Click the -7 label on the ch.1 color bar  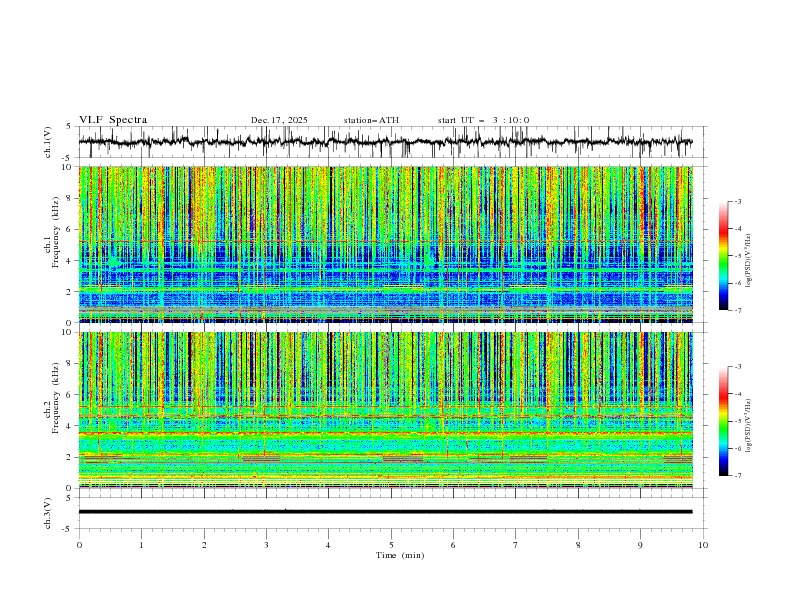tap(736, 310)
